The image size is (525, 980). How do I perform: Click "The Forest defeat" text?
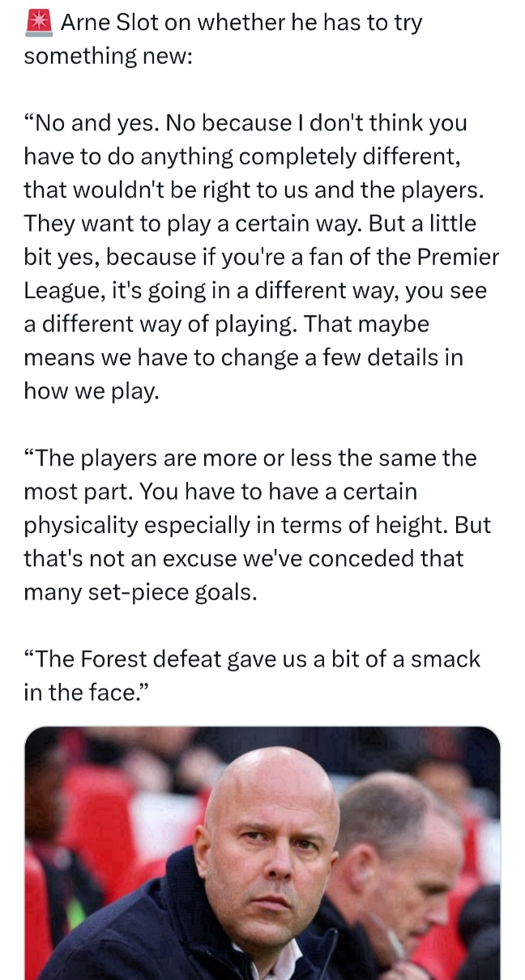[129, 659]
